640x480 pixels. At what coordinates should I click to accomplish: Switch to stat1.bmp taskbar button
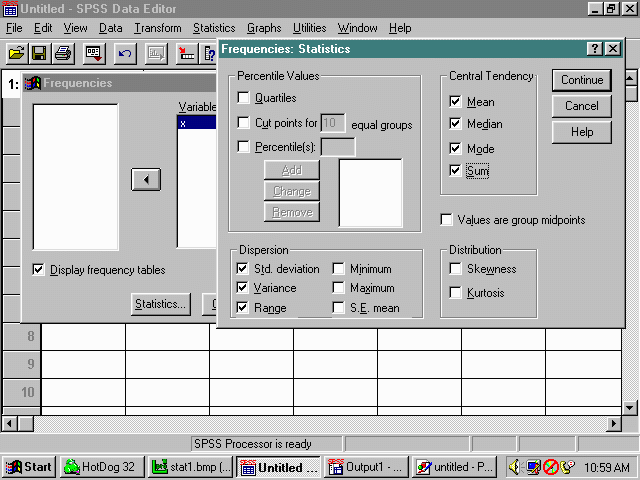pos(191,467)
